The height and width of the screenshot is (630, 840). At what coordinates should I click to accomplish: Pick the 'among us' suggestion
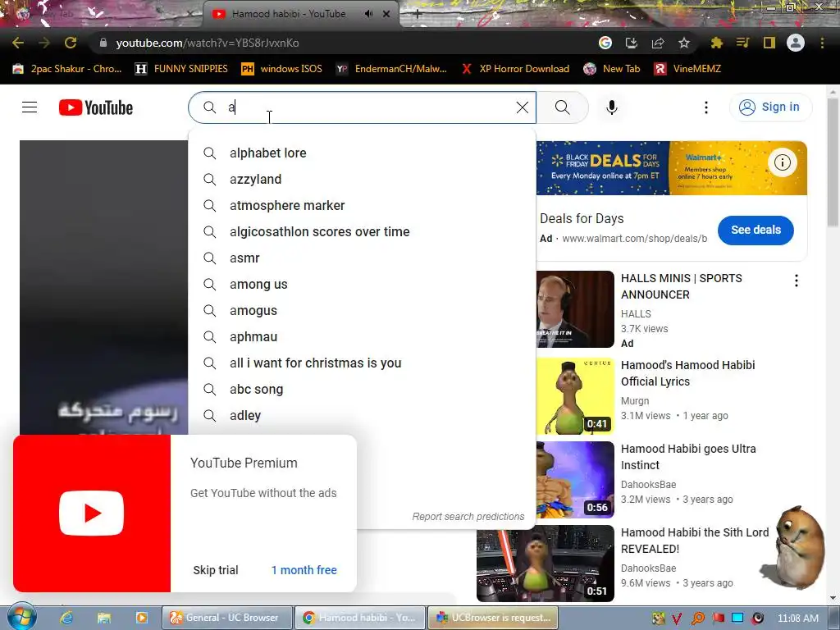pyautogui.click(x=362, y=285)
